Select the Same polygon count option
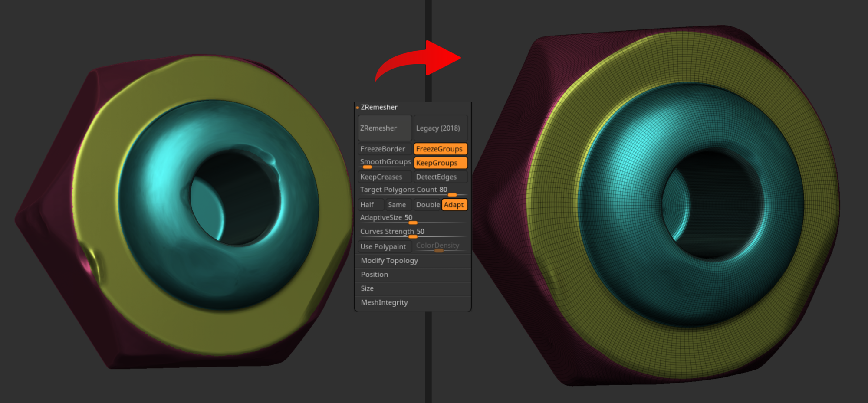The width and height of the screenshot is (868, 403). [x=398, y=204]
